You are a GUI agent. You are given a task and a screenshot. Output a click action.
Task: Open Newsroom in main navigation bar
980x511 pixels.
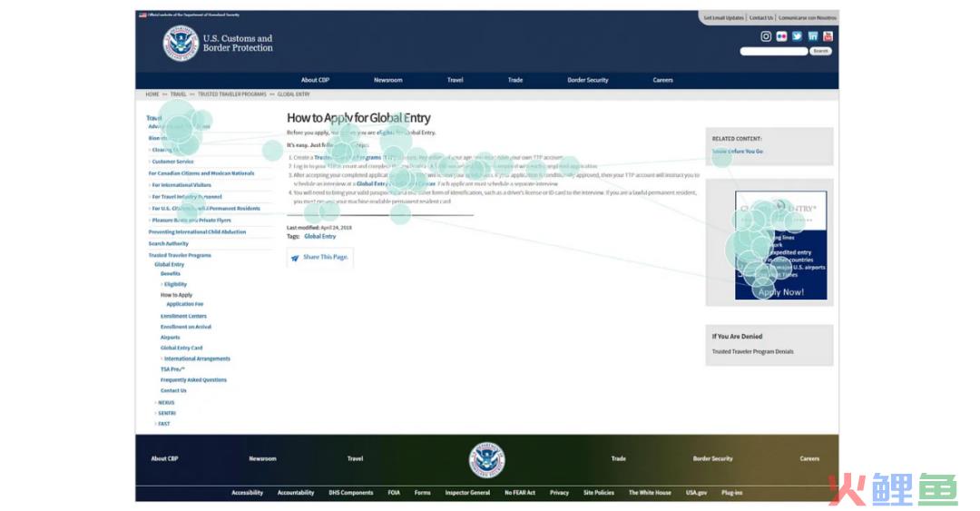click(x=388, y=80)
